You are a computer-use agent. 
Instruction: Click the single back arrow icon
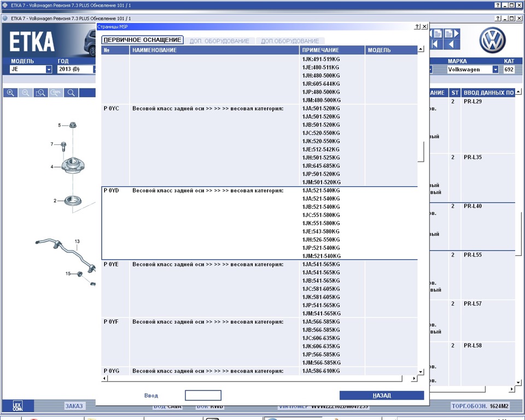click(x=452, y=44)
